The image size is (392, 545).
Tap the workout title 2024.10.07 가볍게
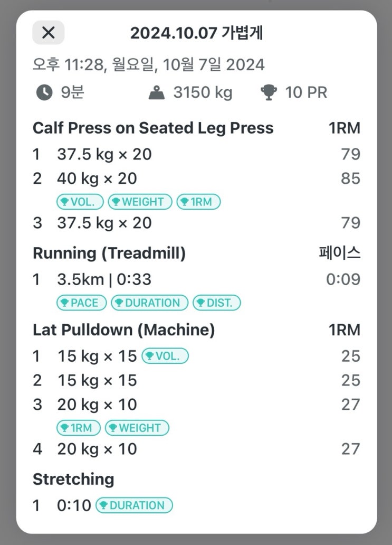tap(196, 33)
